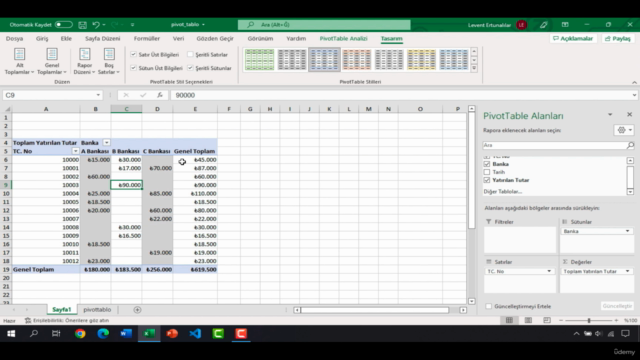Click the Undo arrow icon

96,25
